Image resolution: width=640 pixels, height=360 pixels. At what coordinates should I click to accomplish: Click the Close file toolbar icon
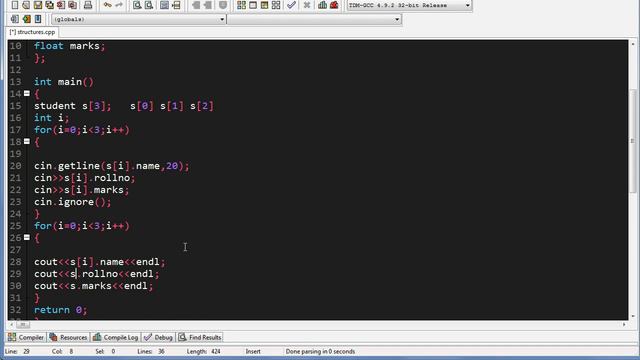(61, 5)
